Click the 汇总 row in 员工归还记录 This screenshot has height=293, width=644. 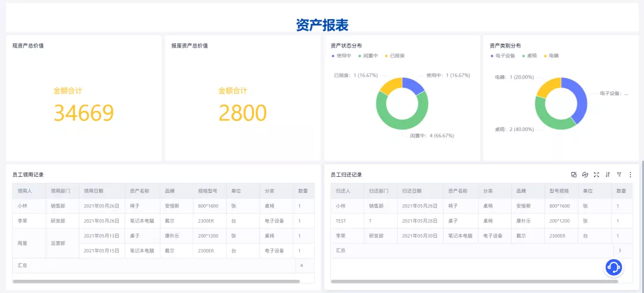pos(482,250)
